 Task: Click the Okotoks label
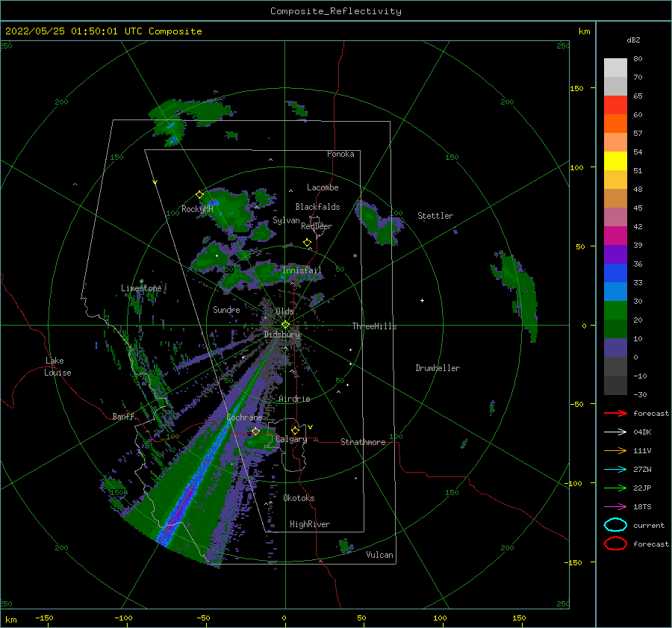299,498
